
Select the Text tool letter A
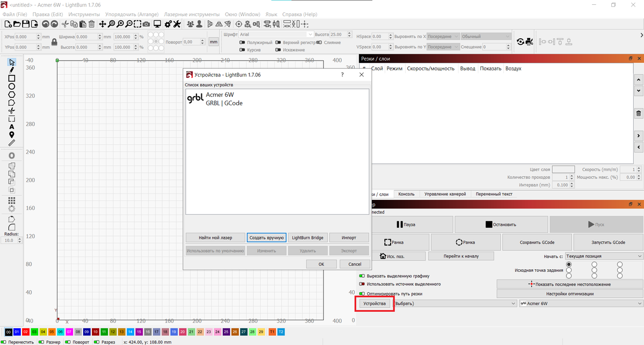pyautogui.click(x=11, y=127)
